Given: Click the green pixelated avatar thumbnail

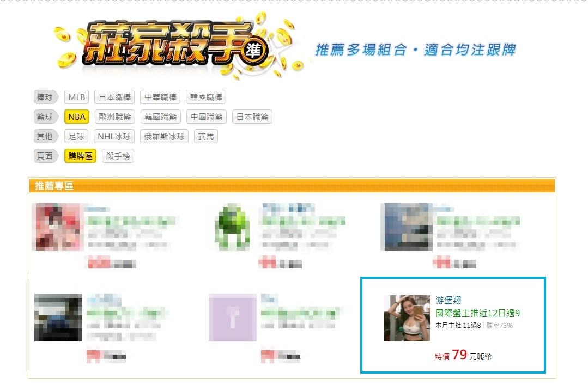Looking at the screenshot, I should (232, 227).
